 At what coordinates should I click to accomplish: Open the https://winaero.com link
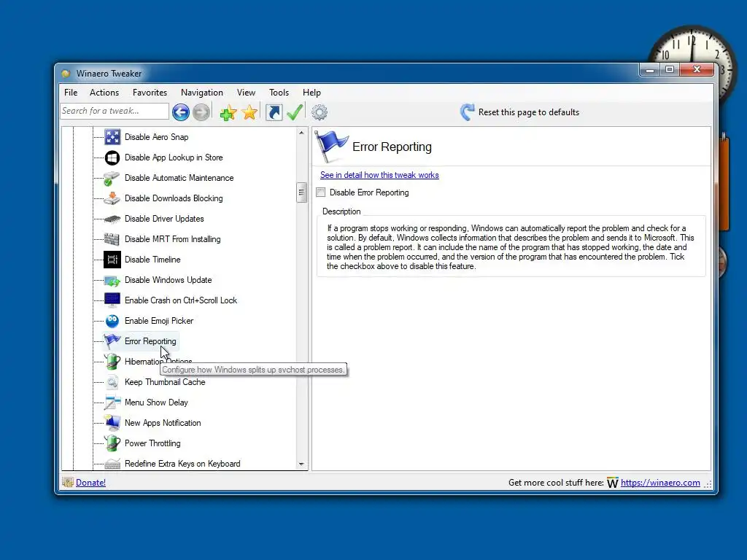coord(660,483)
